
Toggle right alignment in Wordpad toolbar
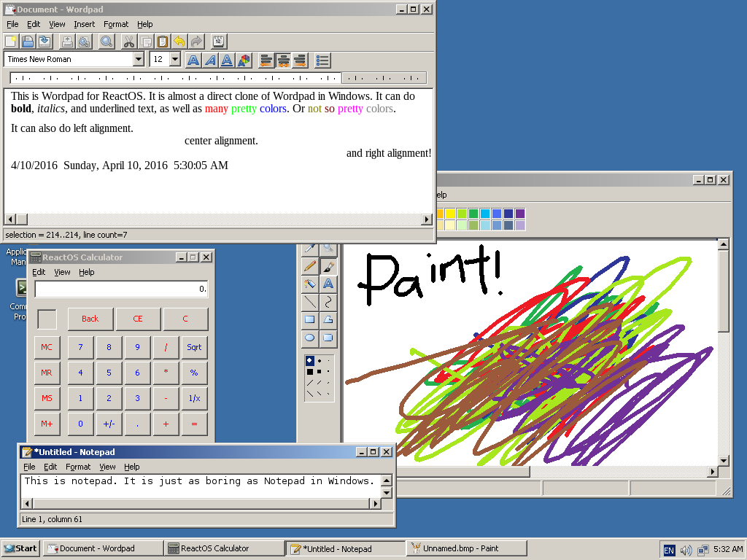click(x=300, y=61)
